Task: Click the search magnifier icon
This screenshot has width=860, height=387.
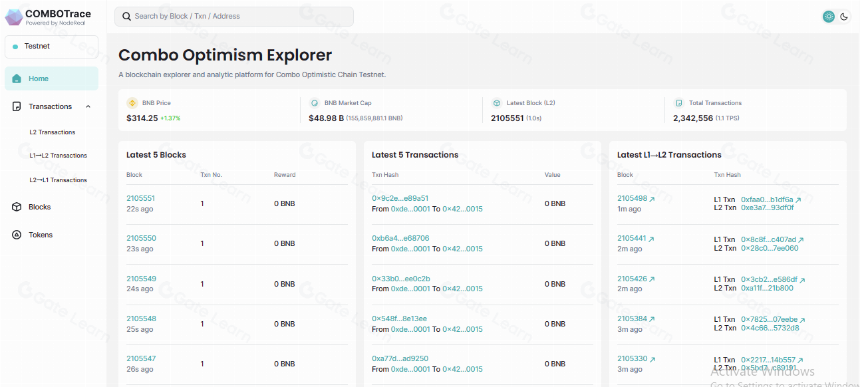Action: click(x=127, y=16)
